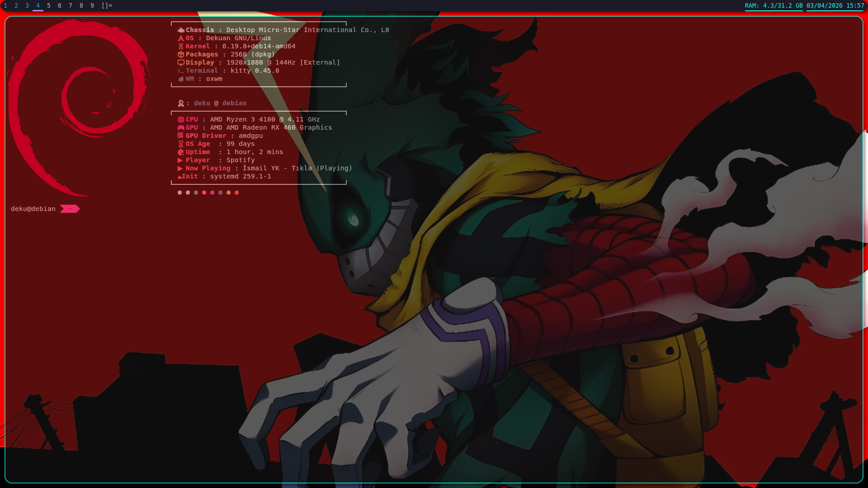Click the Init icon before systemd

(x=179, y=177)
